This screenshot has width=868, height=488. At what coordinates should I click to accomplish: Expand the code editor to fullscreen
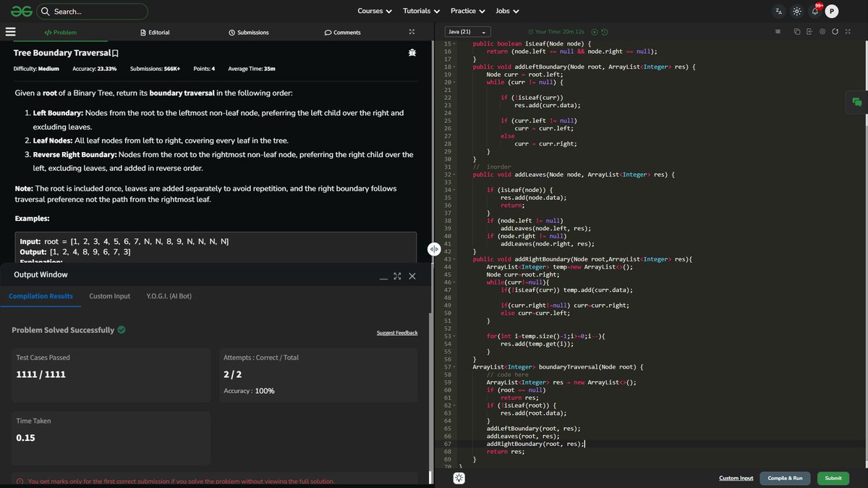[848, 32]
